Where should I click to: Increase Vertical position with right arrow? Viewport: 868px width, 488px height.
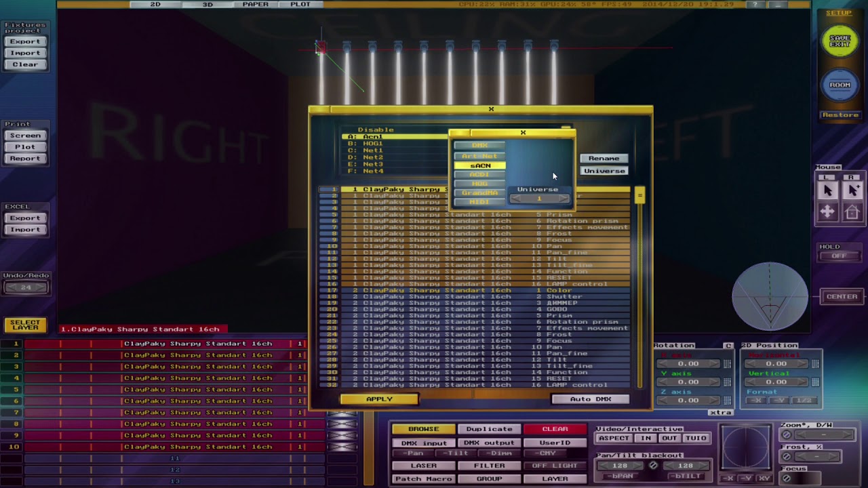pyautogui.click(x=802, y=382)
